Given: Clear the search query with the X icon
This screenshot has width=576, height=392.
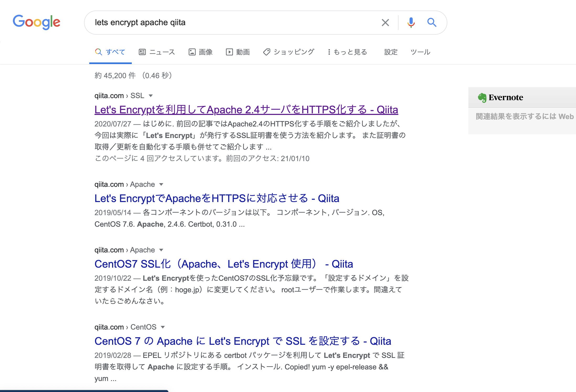Looking at the screenshot, I should (385, 23).
